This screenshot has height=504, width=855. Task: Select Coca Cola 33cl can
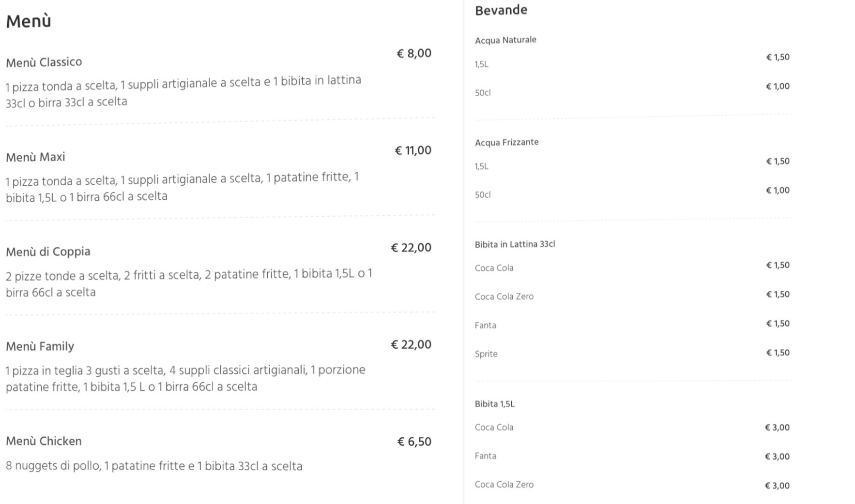[x=494, y=268]
